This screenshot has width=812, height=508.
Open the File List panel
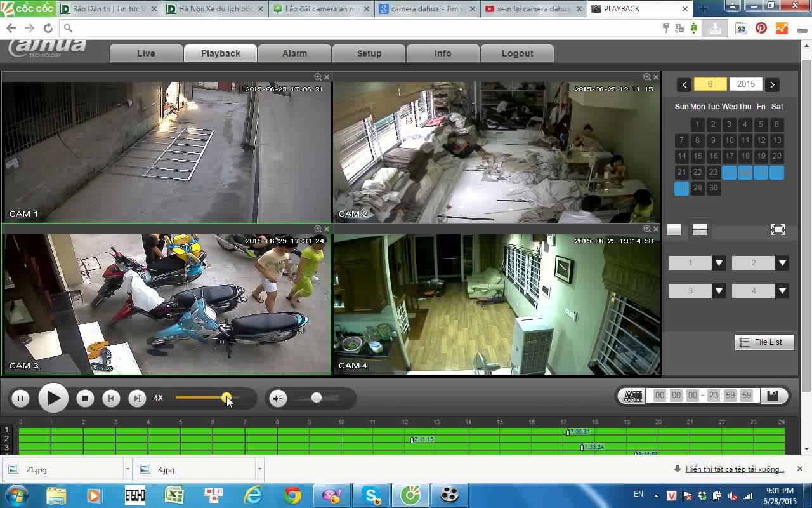click(x=764, y=342)
